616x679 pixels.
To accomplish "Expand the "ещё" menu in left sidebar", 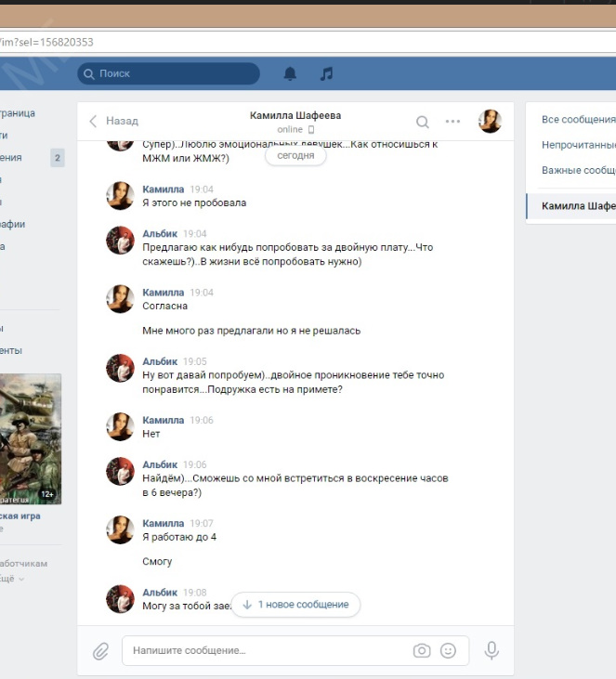I will (x=11, y=579).
